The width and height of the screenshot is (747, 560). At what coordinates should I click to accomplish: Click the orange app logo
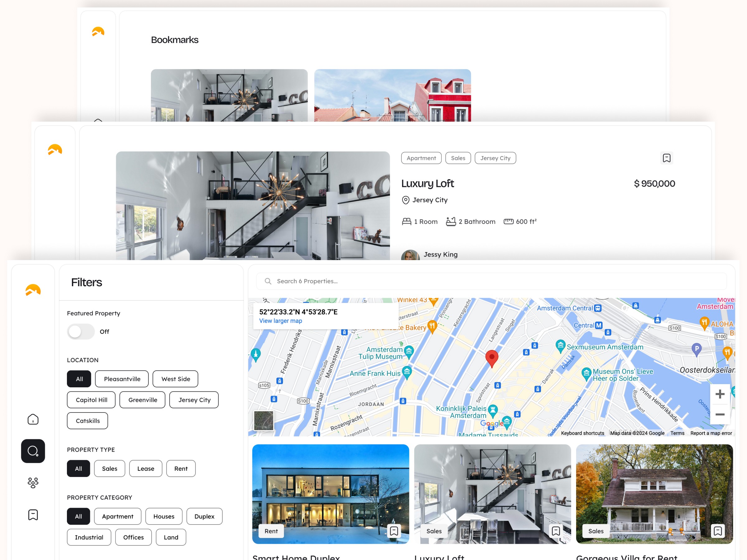tap(33, 290)
